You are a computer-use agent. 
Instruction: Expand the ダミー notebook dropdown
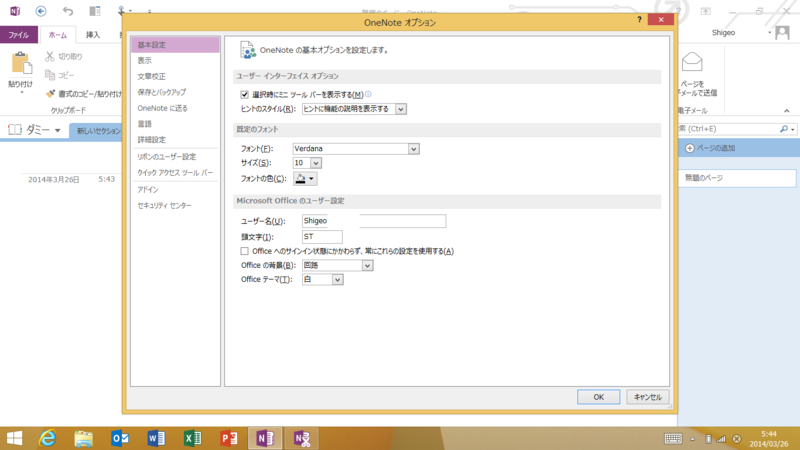tap(58, 130)
